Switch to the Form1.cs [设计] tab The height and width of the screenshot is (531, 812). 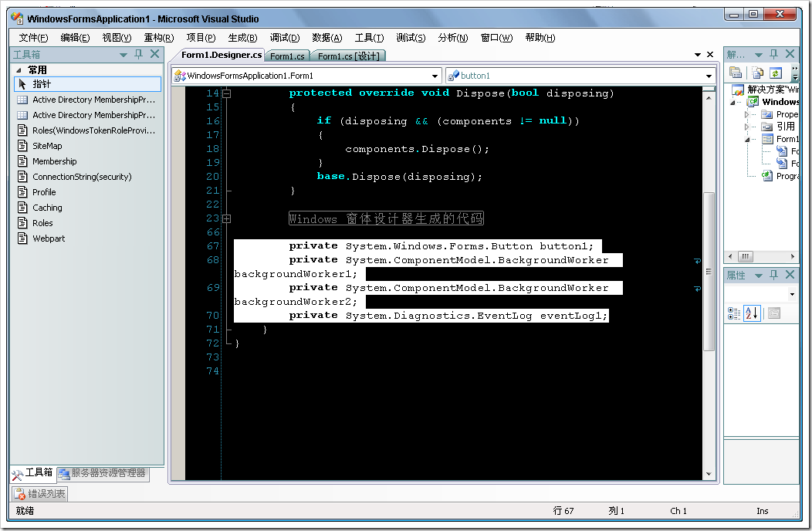[349, 56]
